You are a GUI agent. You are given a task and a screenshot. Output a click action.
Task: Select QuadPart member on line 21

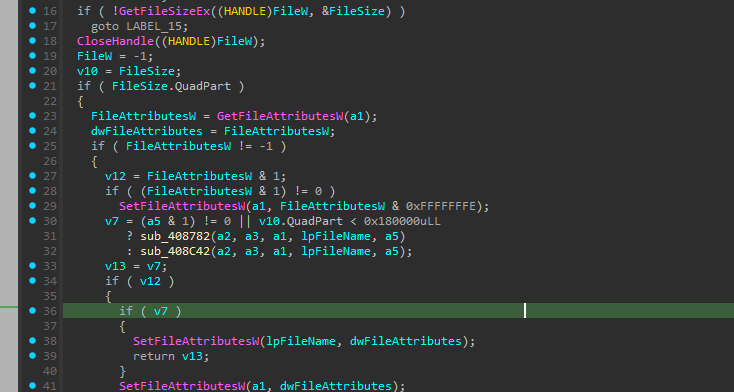(203, 86)
